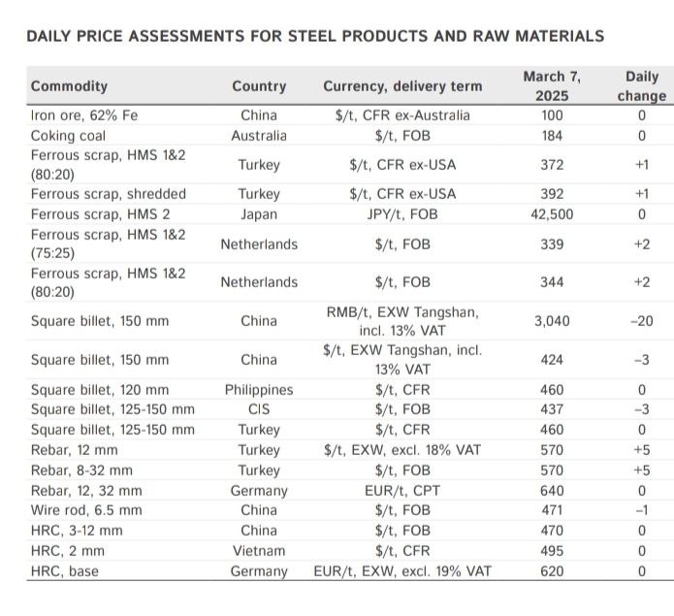Click the Ferrous scrap, shredded cell
Screen dimensions: 674x616
click(x=109, y=194)
